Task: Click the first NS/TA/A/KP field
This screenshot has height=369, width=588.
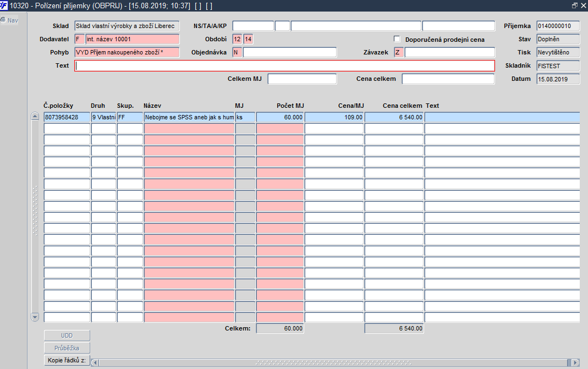Action: (x=253, y=26)
